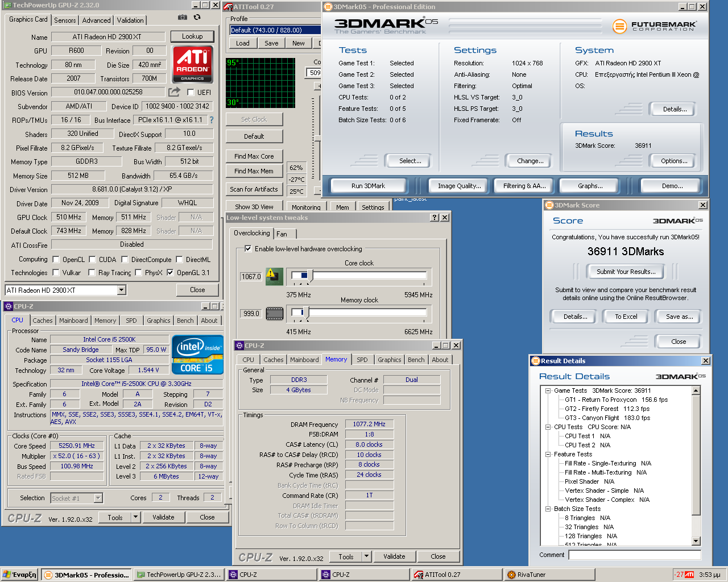The width and height of the screenshot is (728, 582).
Task: Collapse the CPU Tests tree node
Action: click(x=548, y=427)
